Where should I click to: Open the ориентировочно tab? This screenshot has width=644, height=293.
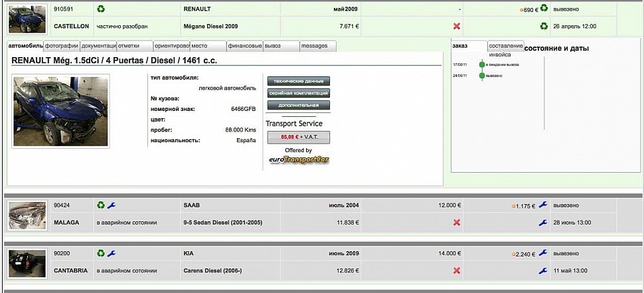172,46
